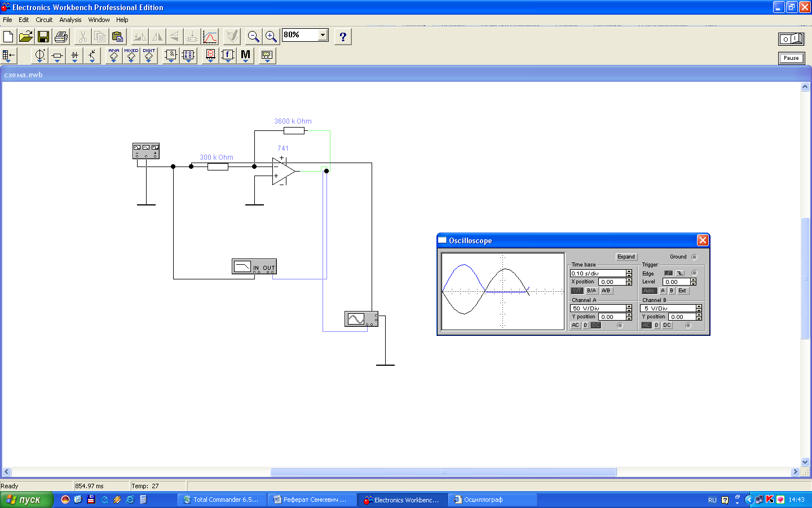Screen dimensions: 812x508
Task: Click the vertical scrollbar thumb
Action: pos(805,278)
